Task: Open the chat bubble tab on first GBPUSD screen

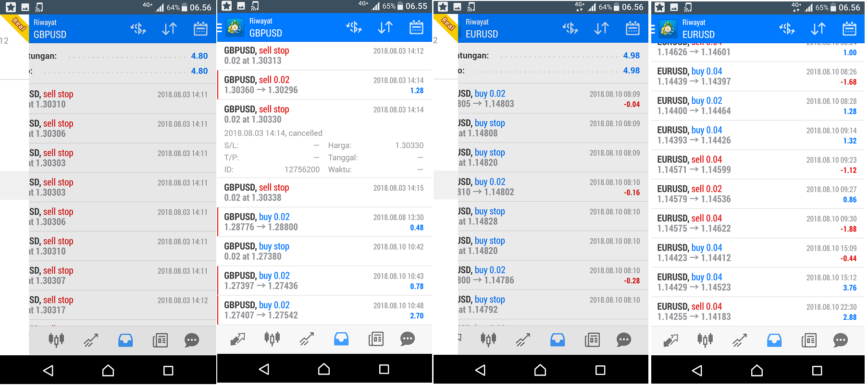Action: (192, 340)
